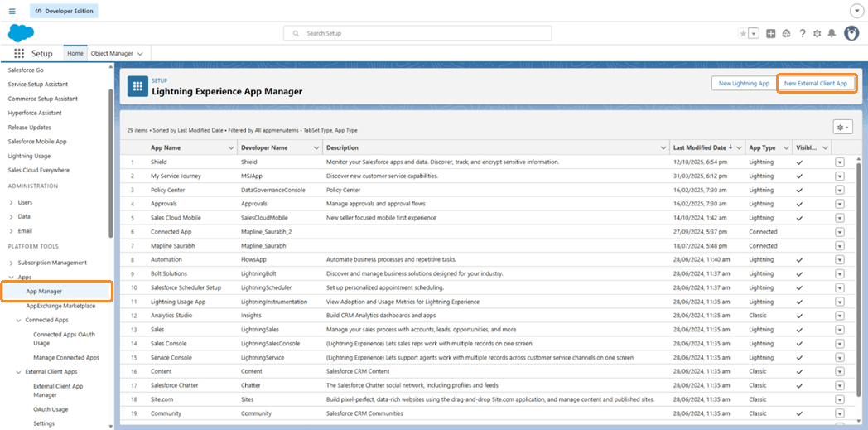Expand Subscription Management node

coord(12,263)
